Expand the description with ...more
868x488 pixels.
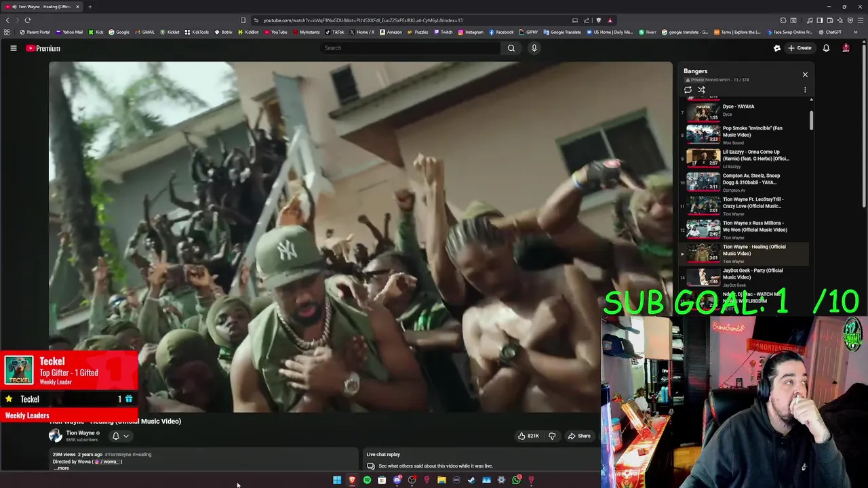tap(62, 468)
